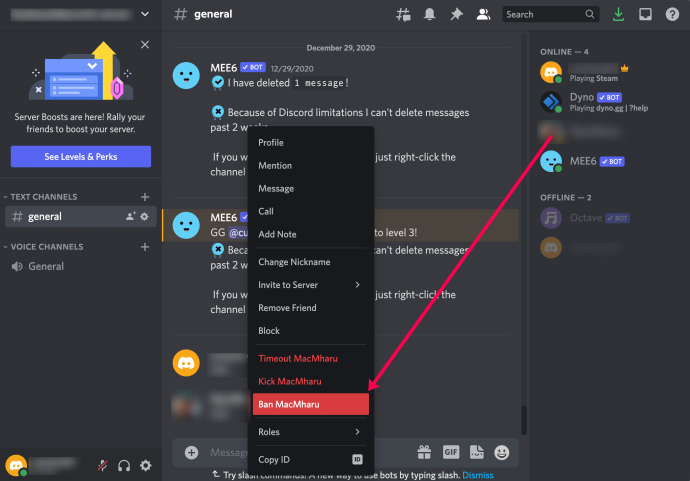Image resolution: width=690 pixels, height=481 pixels.
Task: Select Remove Friend in the context menu
Action: point(311,308)
